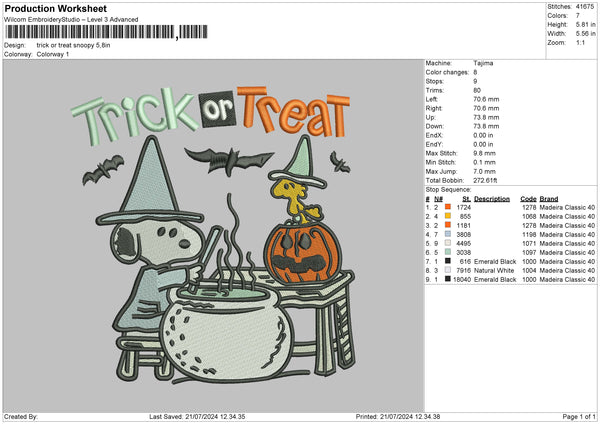Click the Max Stitch value "9.8 mm"
This screenshot has height=424, width=600.
[x=484, y=153]
